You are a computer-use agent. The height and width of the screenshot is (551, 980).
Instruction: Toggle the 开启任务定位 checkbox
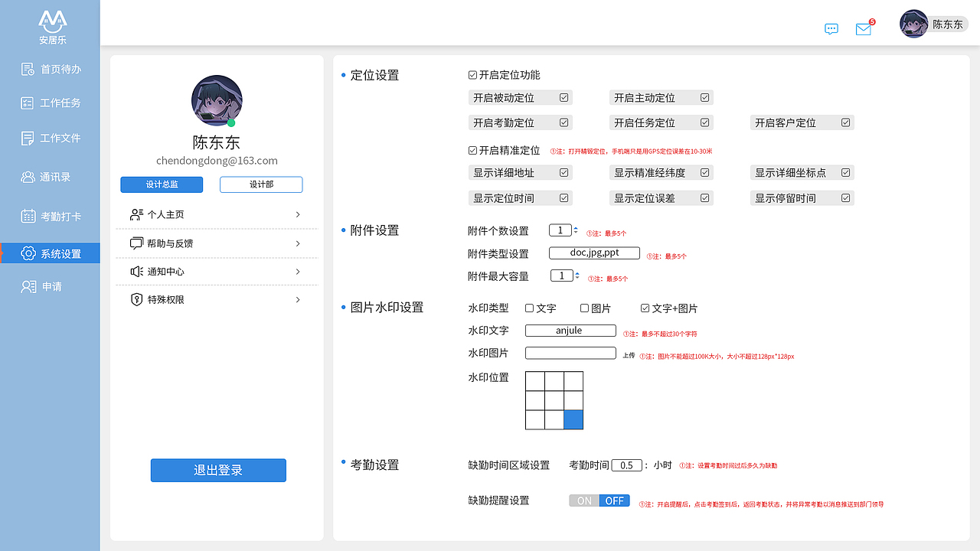pos(705,122)
